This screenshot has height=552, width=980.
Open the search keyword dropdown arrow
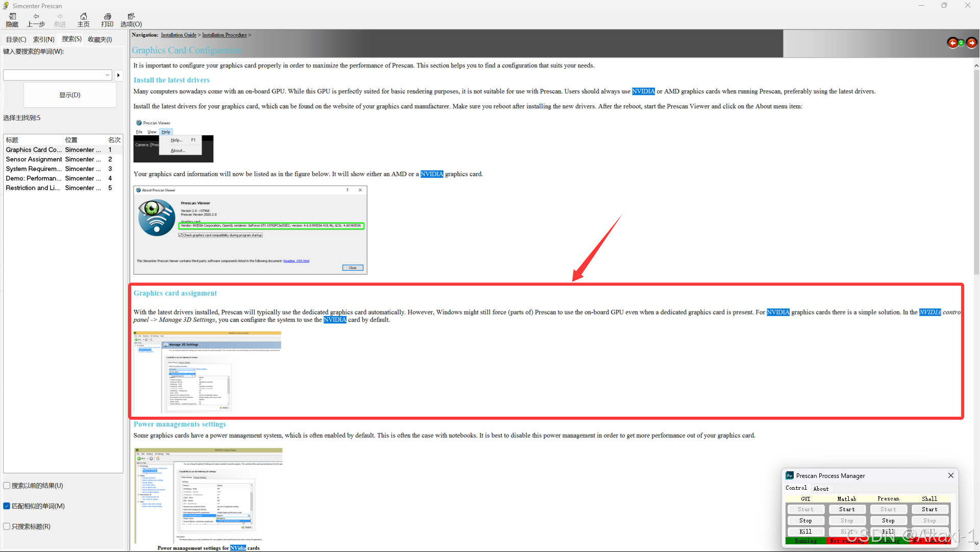pos(107,75)
